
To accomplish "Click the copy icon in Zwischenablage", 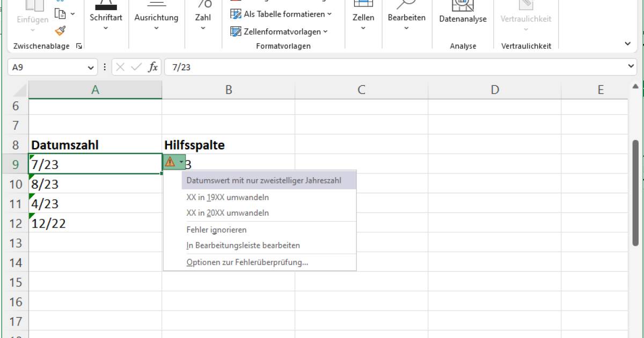I will (61, 13).
